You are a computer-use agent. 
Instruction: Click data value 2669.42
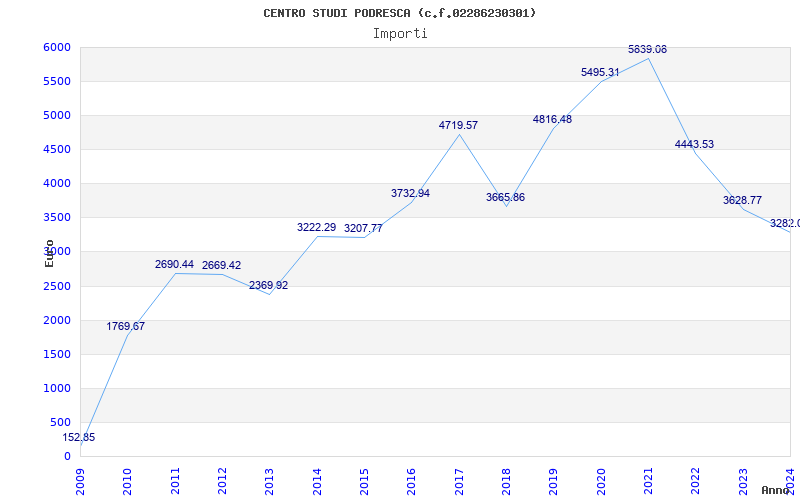click(x=221, y=265)
